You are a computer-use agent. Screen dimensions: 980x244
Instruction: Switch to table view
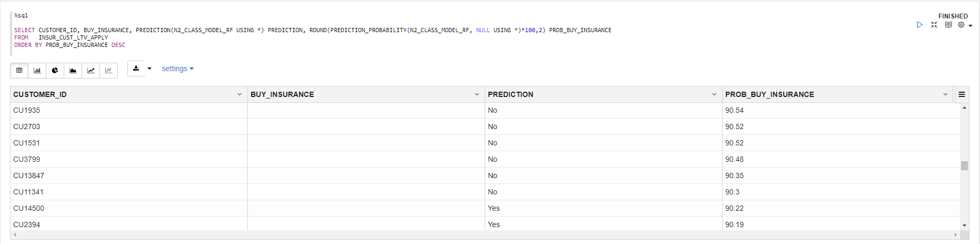[x=19, y=70]
